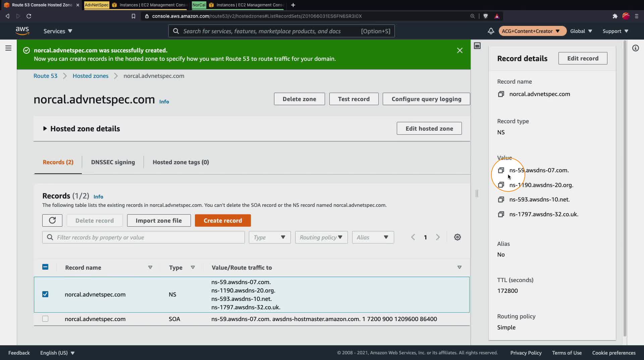Focus the filter records input field
Viewport: 644px width, 360px height.
pyautogui.click(x=144, y=237)
